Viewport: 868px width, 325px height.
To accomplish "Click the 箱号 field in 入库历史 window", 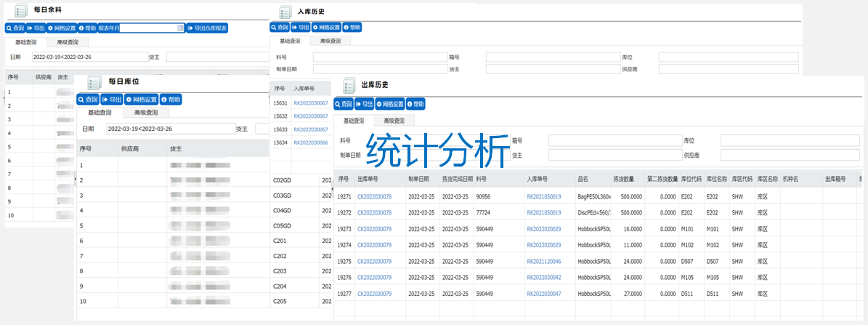I will click(x=553, y=57).
